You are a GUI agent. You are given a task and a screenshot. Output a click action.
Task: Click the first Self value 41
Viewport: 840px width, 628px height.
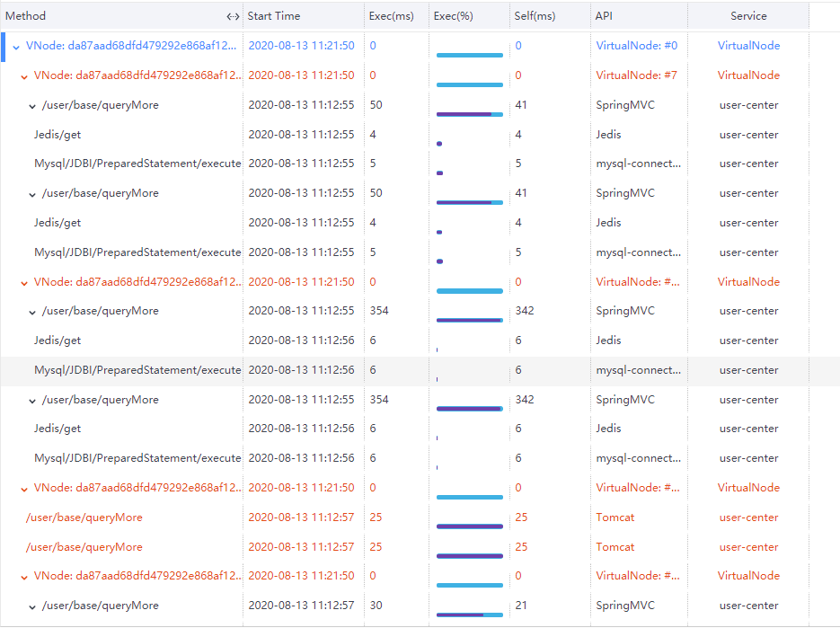pyautogui.click(x=521, y=105)
